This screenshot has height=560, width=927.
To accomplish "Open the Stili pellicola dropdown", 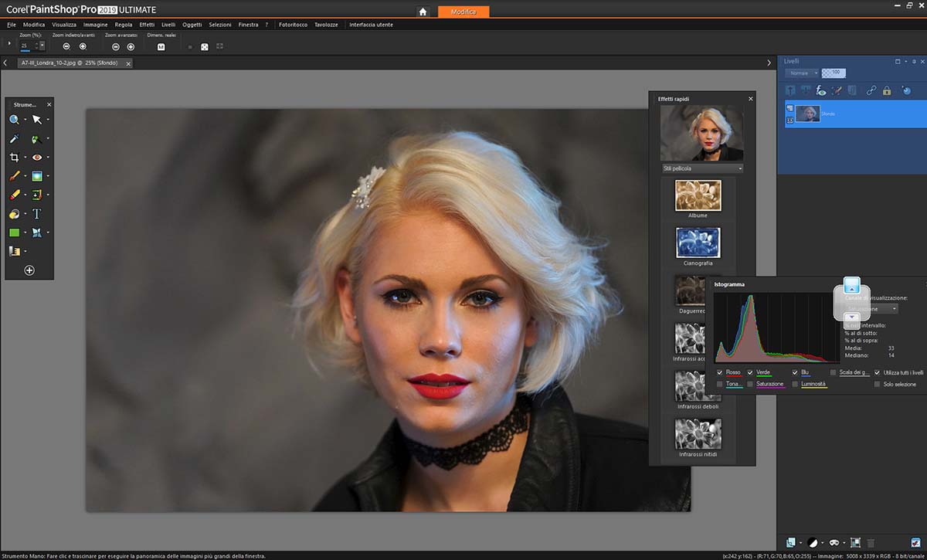I will [701, 168].
